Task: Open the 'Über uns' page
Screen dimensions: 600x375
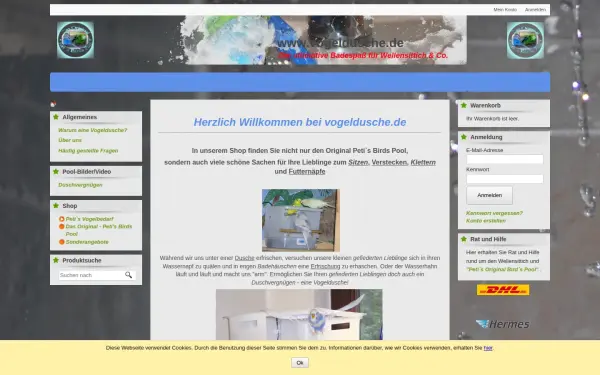Action: pyautogui.click(x=70, y=140)
